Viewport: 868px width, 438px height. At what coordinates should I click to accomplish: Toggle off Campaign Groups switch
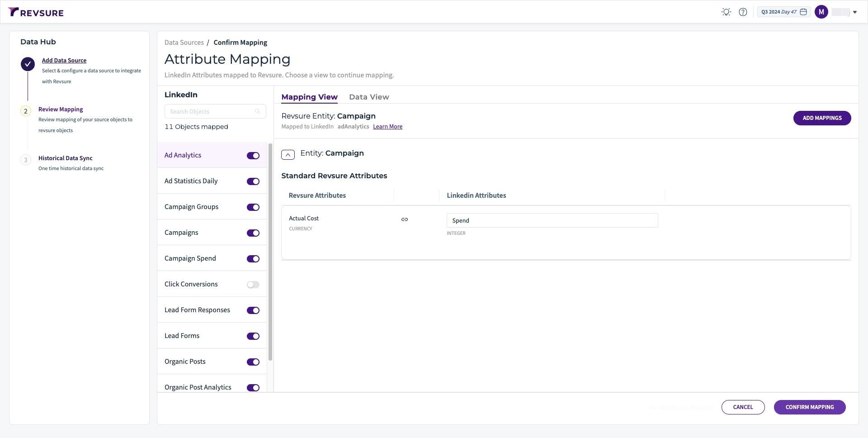[x=253, y=207]
